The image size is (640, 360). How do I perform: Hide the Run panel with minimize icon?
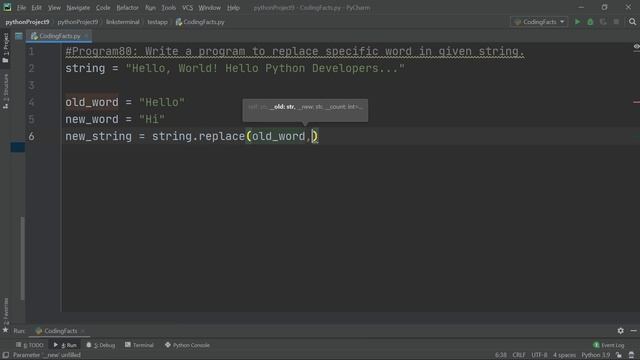[633, 331]
